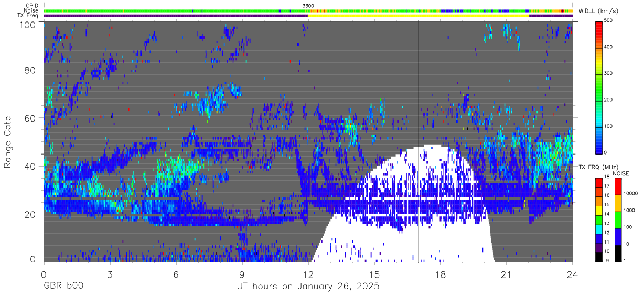Image resolution: width=644 pixels, height=297 pixels.
Task: Click the 500 tick on width colorbar
Action: [x=608, y=21]
